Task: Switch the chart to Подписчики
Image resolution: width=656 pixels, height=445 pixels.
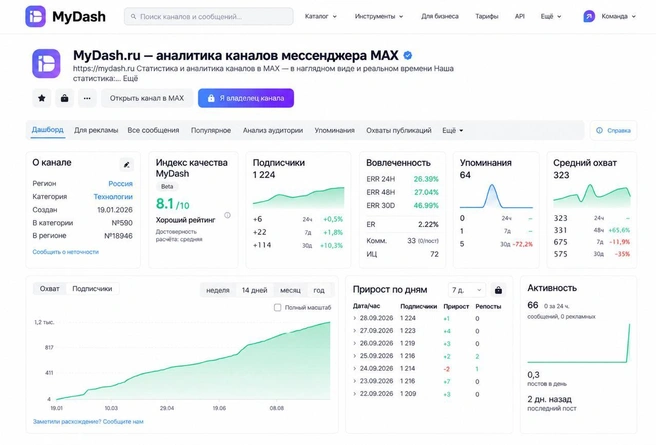Action: 92,289
